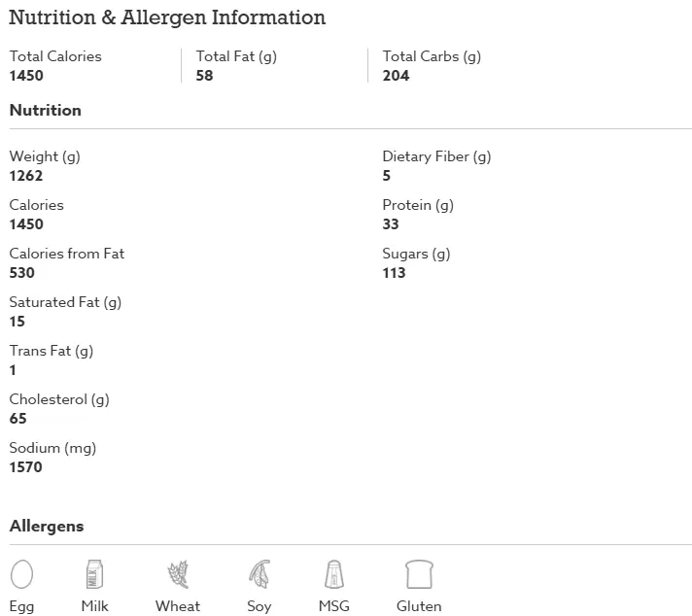
Task: Click the Egg allergen icon
Action: (x=21, y=574)
